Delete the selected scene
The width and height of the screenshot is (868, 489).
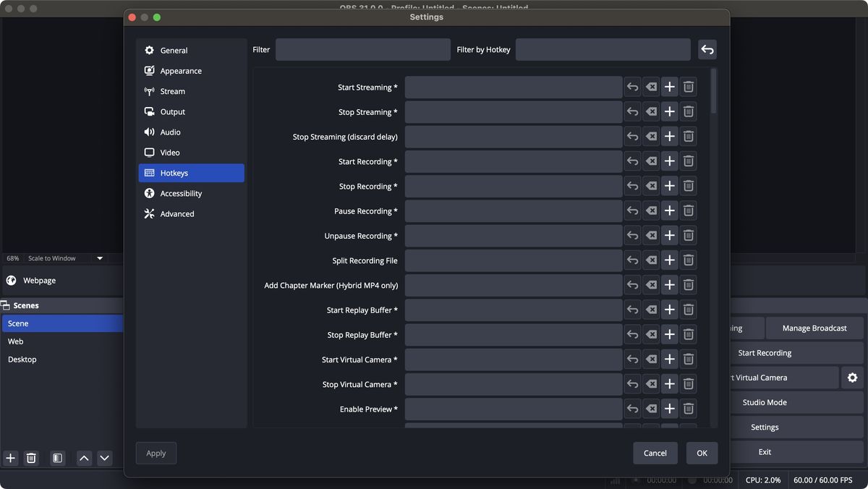31,458
